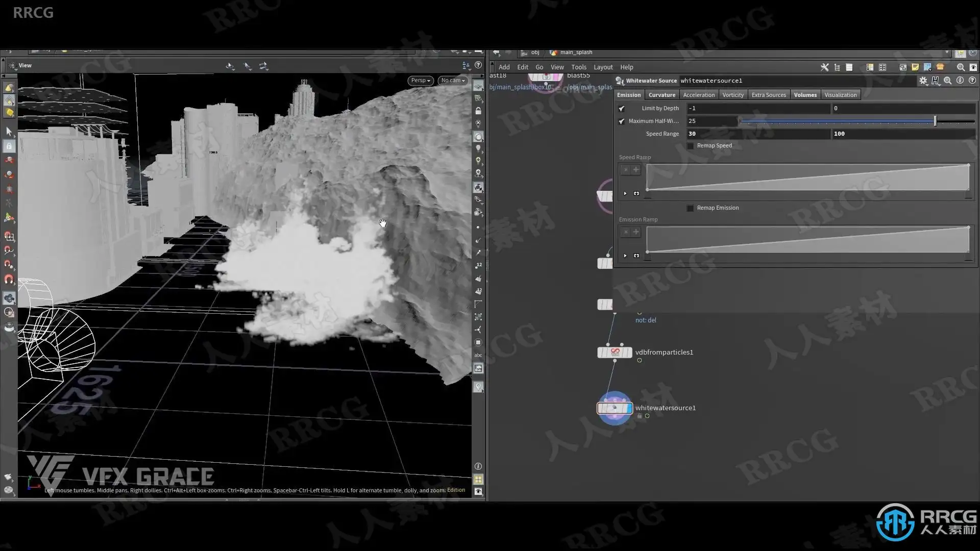The image size is (980, 551).
Task: Click the main_splash path button
Action: pos(576,52)
